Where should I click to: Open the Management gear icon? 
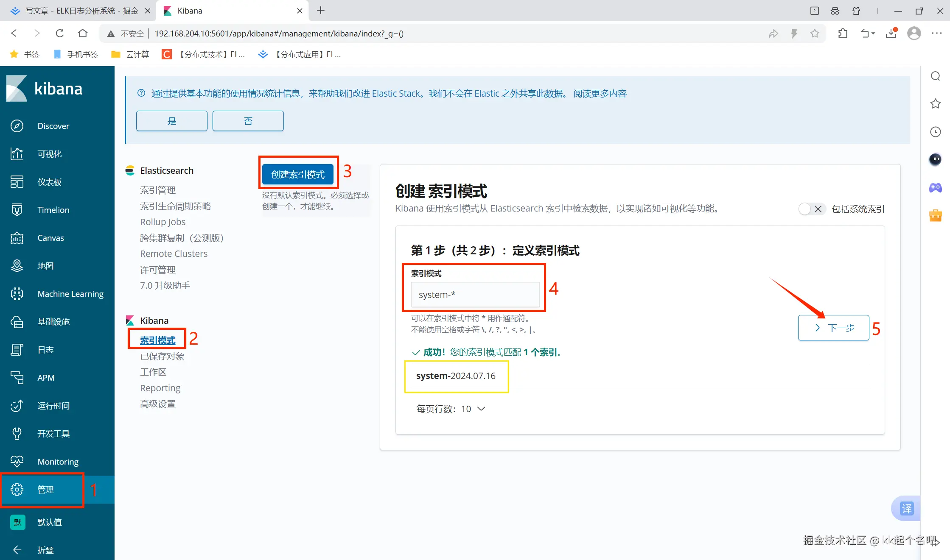17,490
